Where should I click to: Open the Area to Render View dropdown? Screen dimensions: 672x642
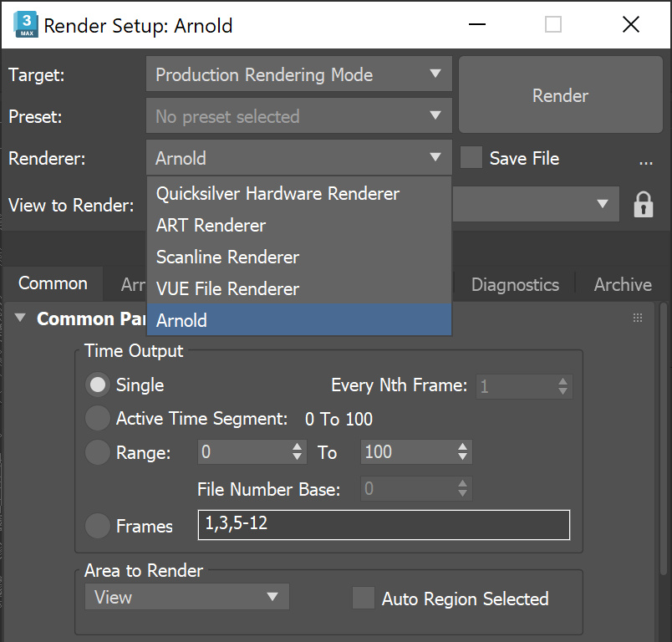186,597
